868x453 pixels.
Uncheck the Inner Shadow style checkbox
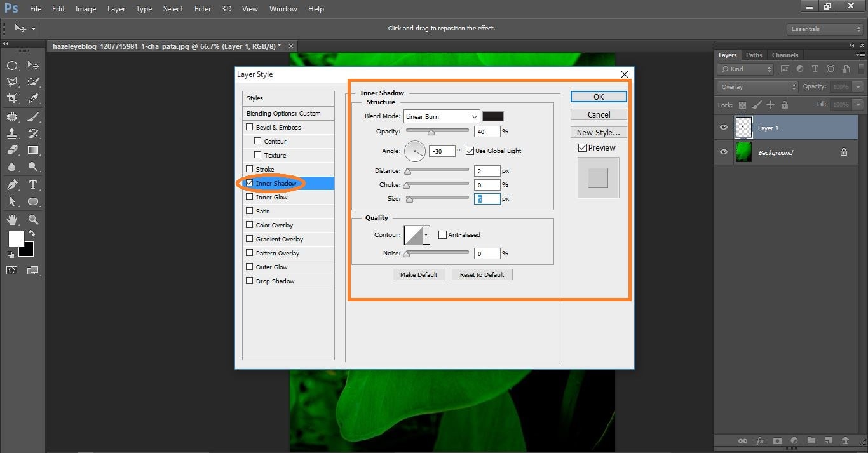[250, 183]
